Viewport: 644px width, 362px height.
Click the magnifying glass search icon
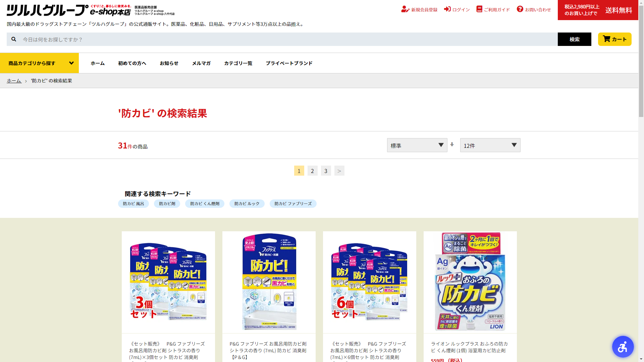14,39
